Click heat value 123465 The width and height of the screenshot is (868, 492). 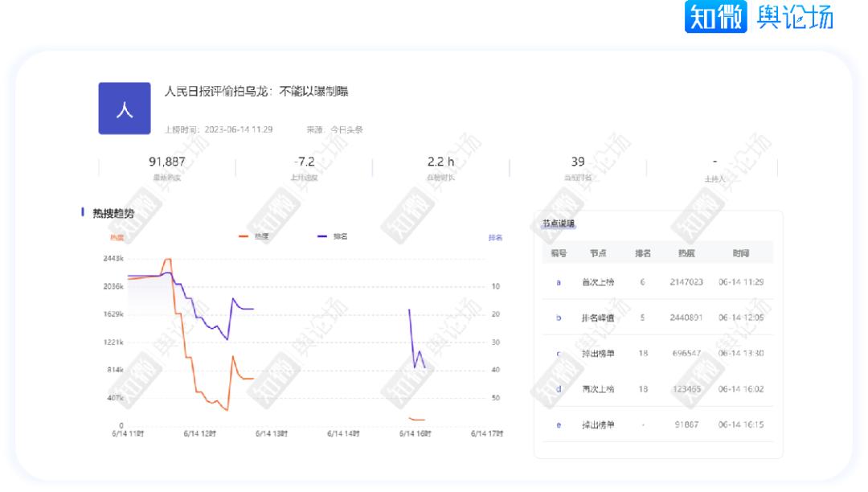coord(686,389)
